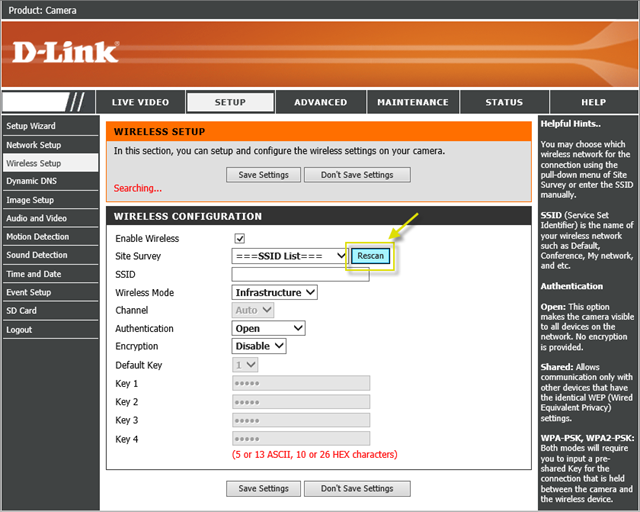The image size is (640, 512).
Task: Click inside the SSID text field
Action: pyautogui.click(x=299, y=274)
